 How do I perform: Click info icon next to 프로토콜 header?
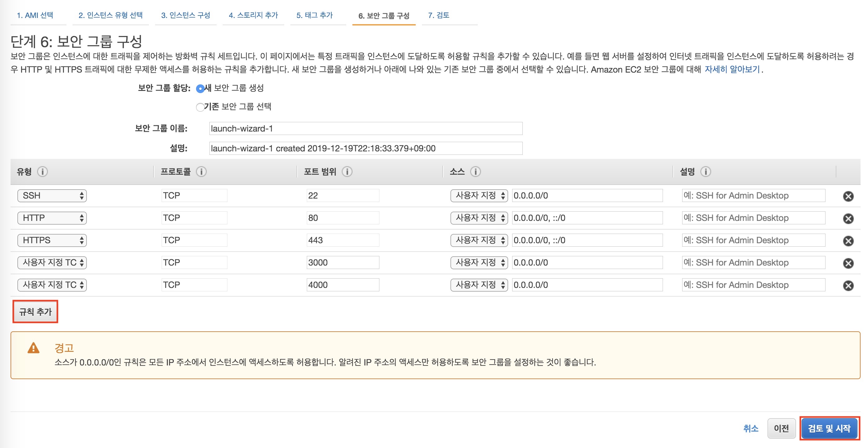pyautogui.click(x=201, y=172)
